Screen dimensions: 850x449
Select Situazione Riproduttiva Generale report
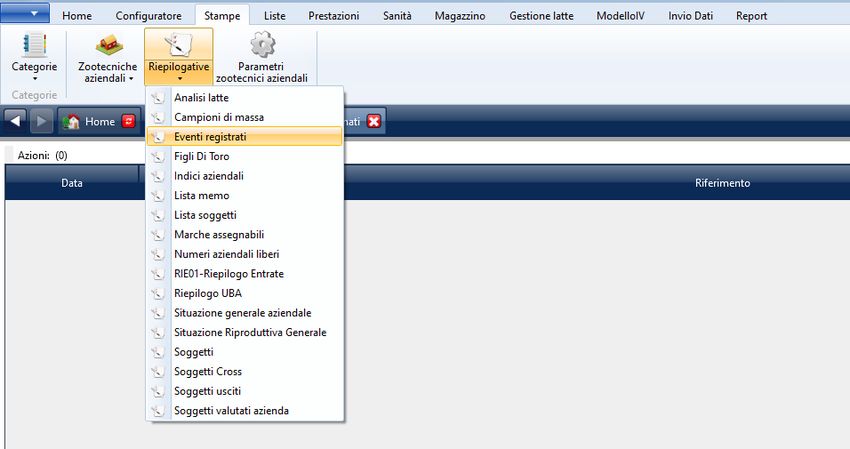pos(250,332)
